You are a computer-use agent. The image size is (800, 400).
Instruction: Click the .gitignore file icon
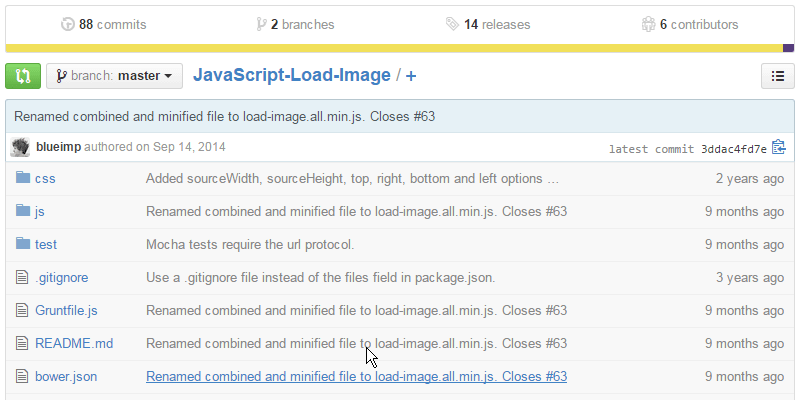[23, 277]
